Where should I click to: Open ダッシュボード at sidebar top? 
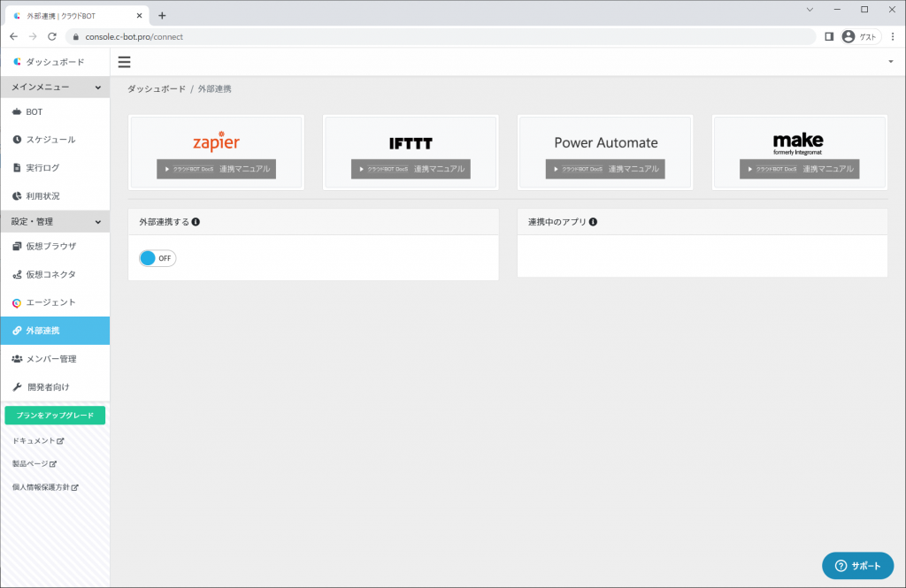click(55, 62)
